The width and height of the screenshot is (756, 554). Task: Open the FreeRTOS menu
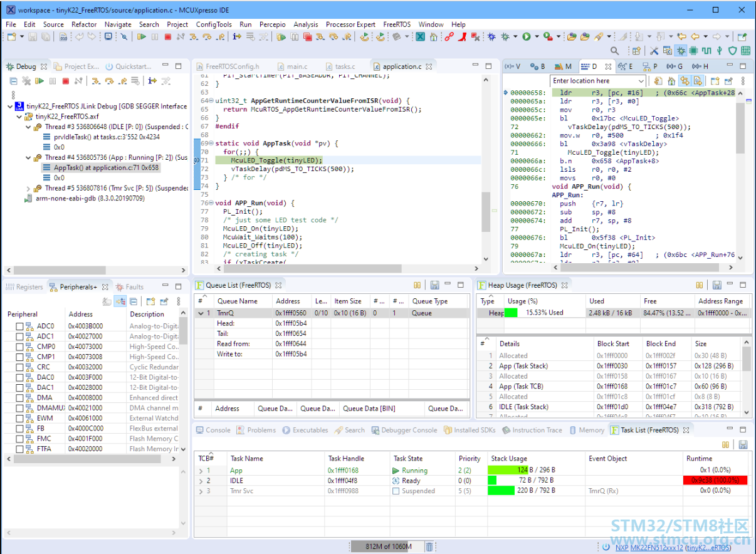pos(397,24)
